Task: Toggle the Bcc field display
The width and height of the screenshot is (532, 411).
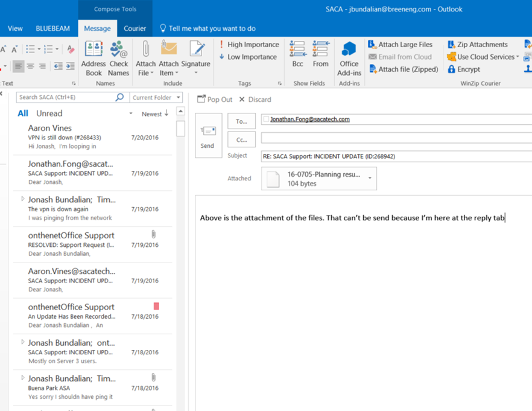Action: click(297, 54)
